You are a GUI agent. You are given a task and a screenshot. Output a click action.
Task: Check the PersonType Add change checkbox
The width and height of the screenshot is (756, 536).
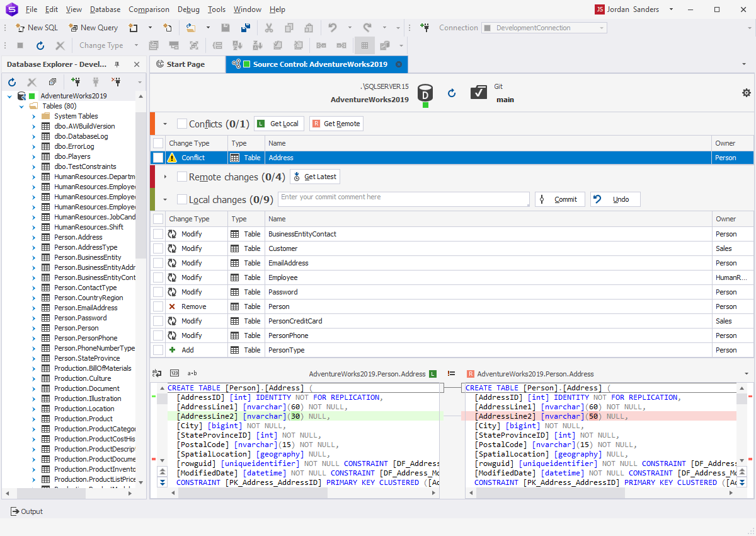pyautogui.click(x=157, y=349)
